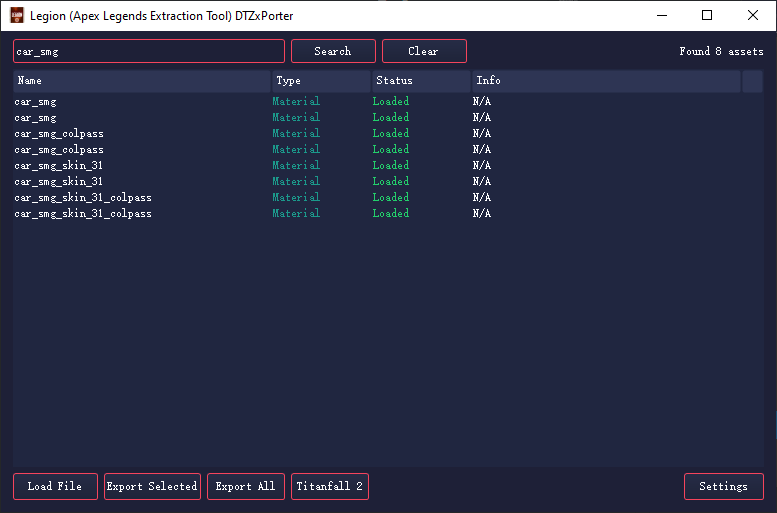Click the Legion app icon in title bar
This screenshot has width=777, height=513.
[x=17, y=15]
